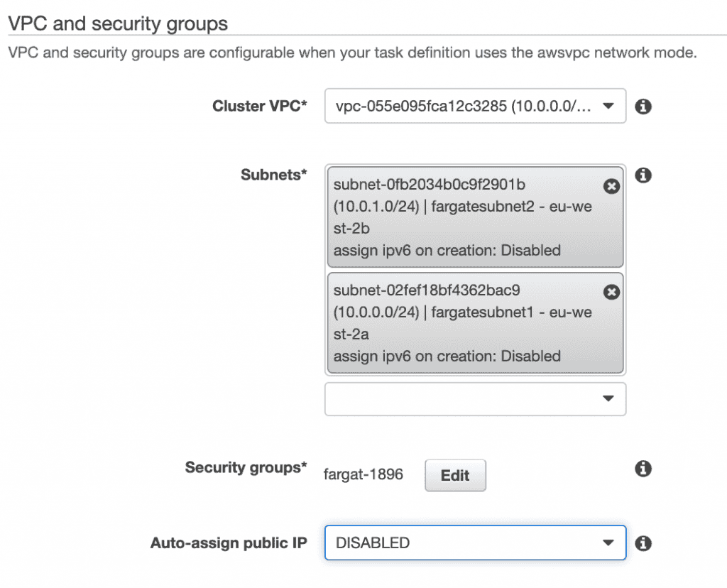Click the Security groups field label

click(x=246, y=468)
